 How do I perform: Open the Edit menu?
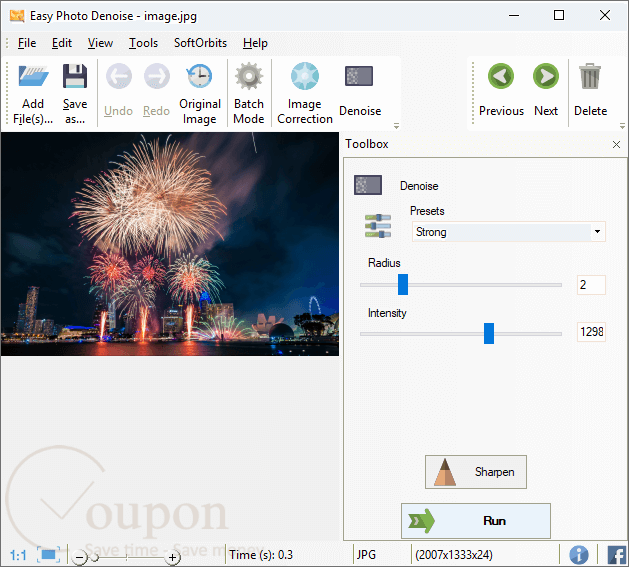pos(62,43)
